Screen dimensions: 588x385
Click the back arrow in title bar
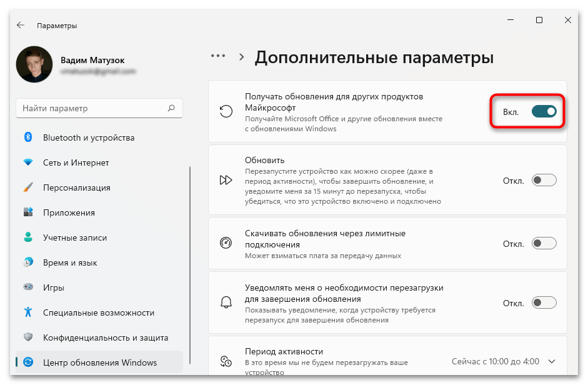pos(21,26)
